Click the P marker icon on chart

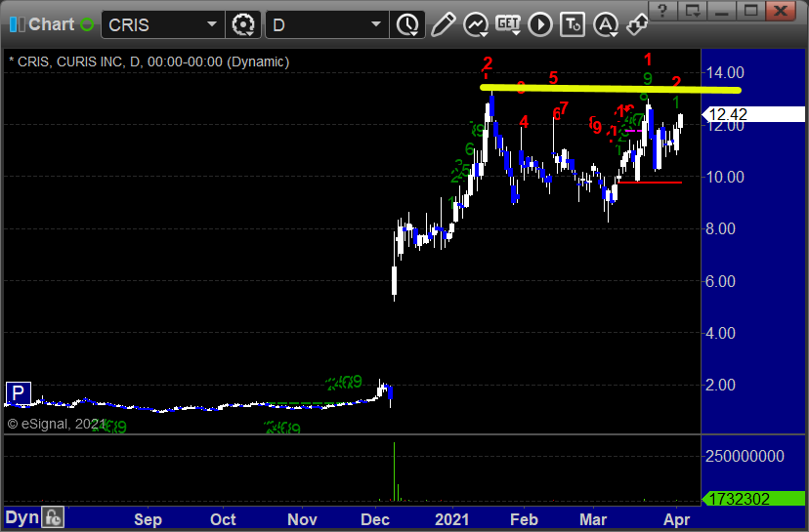pyautogui.click(x=18, y=393)
